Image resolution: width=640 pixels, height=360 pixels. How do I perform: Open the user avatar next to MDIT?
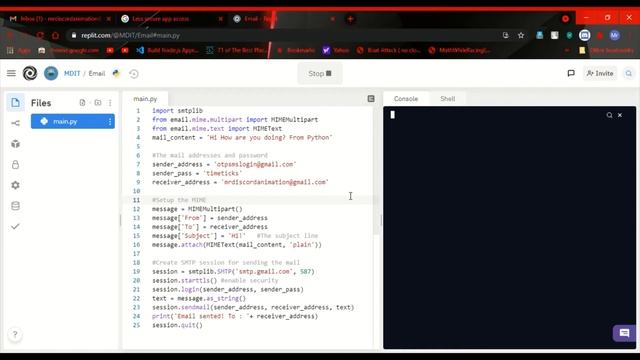tap(51, 73)
